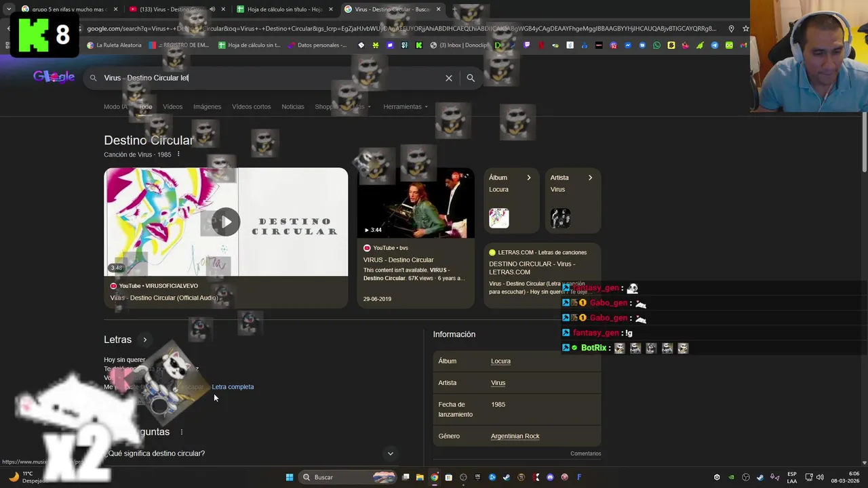
Task: Clear the search box with the X icon
Action: click(x=449, y=78)
